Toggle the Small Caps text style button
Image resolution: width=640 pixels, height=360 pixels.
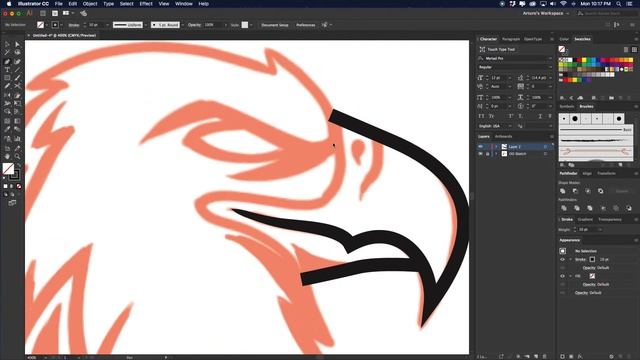pyautogui.click(x=491, y=116)
